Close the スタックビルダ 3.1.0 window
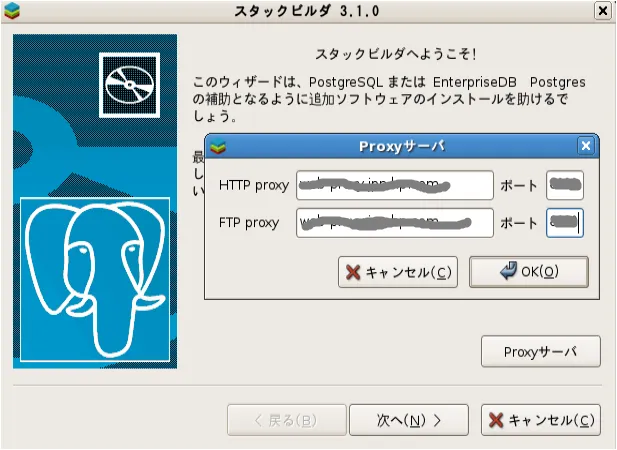617x450 pixels. [x=602, y=11]
